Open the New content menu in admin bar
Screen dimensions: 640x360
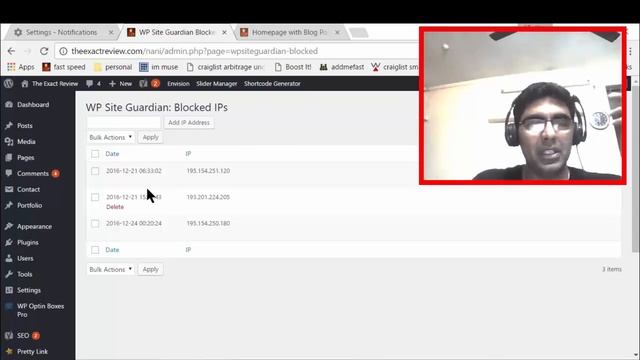pos(120,83)
